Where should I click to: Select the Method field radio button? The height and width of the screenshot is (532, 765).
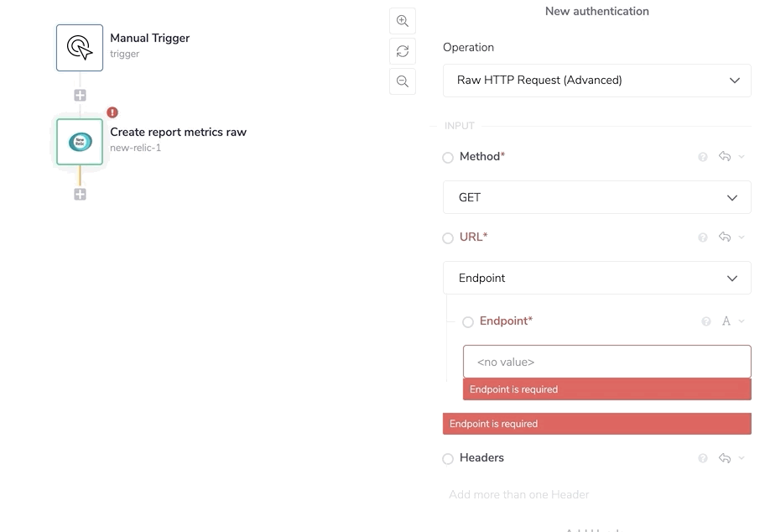(x=448, y=157)
